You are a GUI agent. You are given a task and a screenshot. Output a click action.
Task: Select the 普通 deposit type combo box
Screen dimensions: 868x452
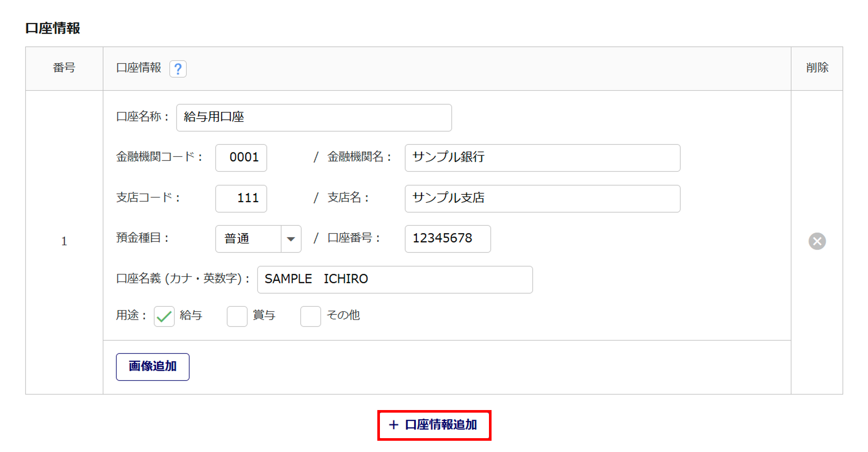(x=248, y=239)
